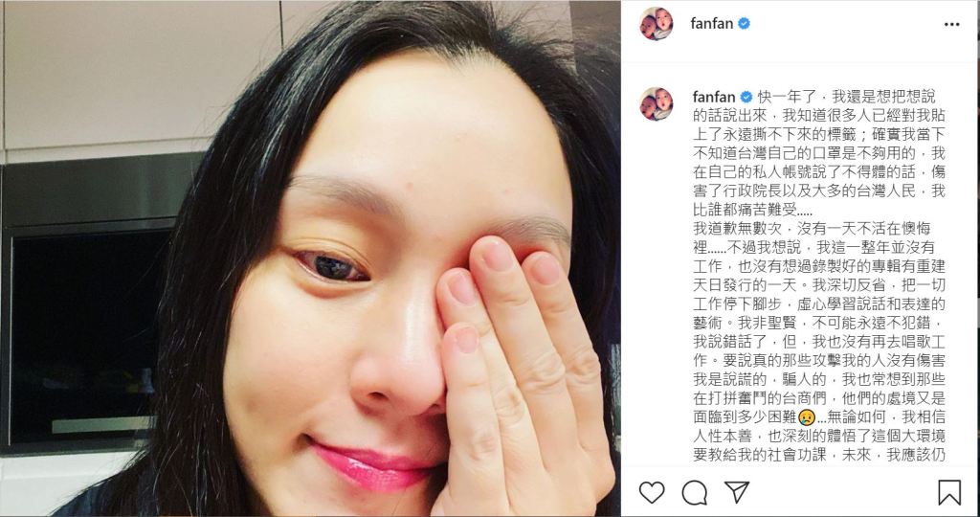Image resolution: width=980 pixels, height=517 pixels.
Task: Save the post with the bookmark icon
Action: (x=948, y=493)
